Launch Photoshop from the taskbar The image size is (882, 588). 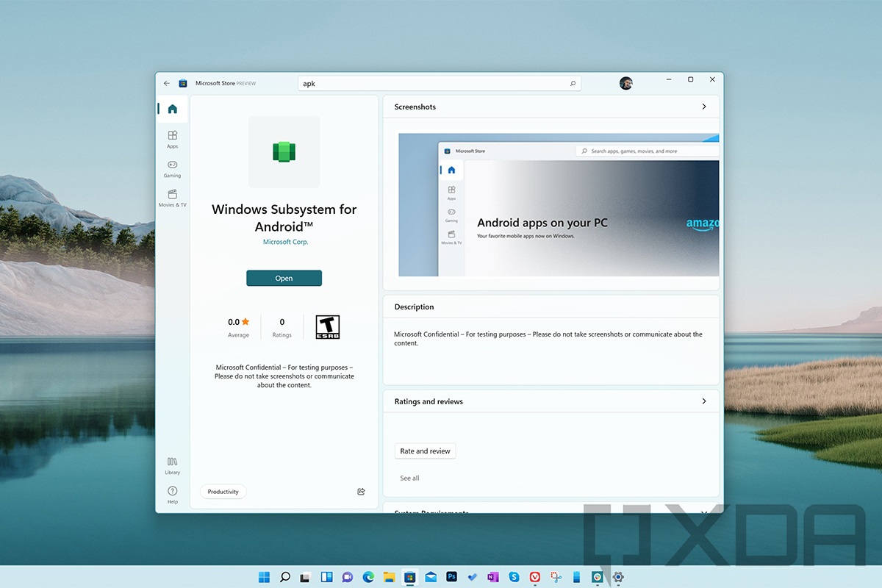[451, 577]
